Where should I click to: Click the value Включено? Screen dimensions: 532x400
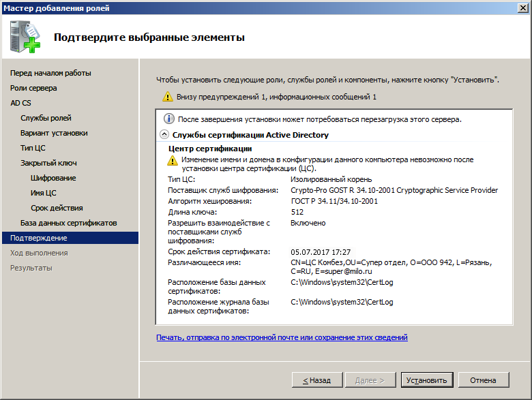(308, 223)
